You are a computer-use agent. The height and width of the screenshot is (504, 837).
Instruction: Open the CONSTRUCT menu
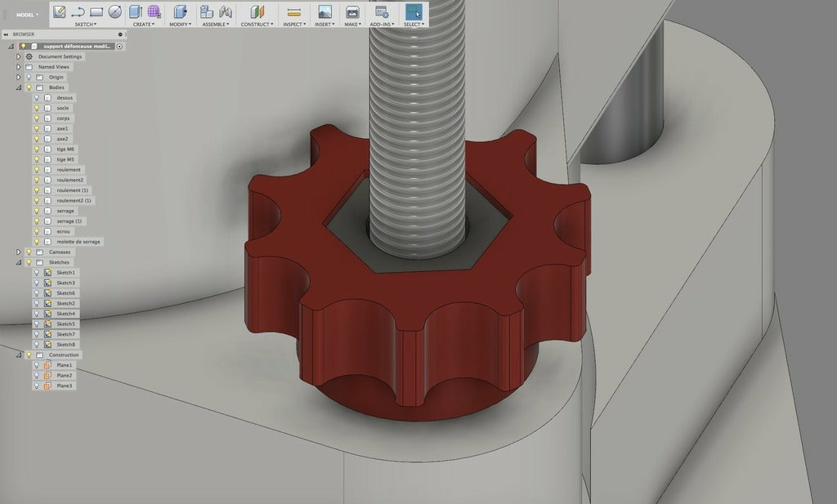(257, 24)
